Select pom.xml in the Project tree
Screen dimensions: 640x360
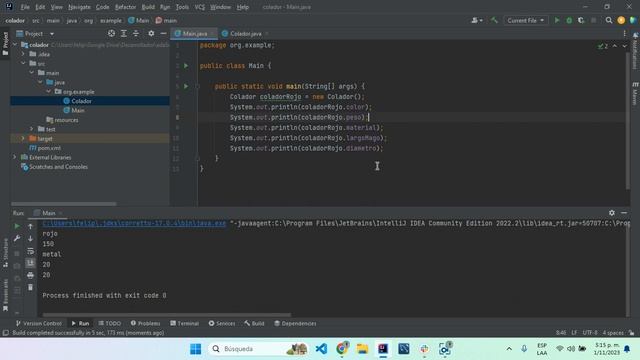pyautogui.click(x=49, y=148)
